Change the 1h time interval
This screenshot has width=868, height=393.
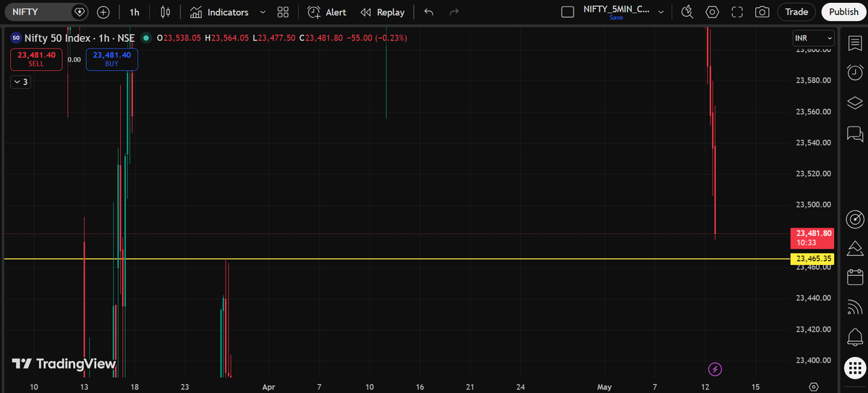pyautogui.click(x=135, y=12)
